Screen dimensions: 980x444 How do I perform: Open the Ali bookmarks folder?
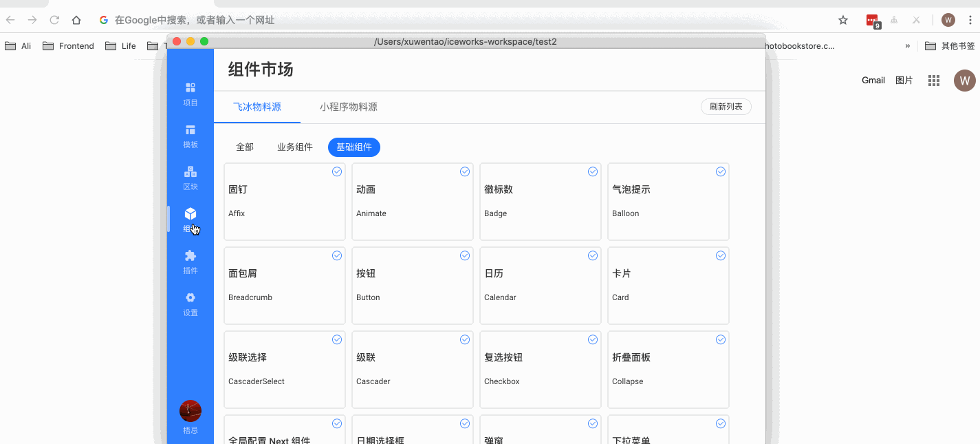(x=19, y=46)
